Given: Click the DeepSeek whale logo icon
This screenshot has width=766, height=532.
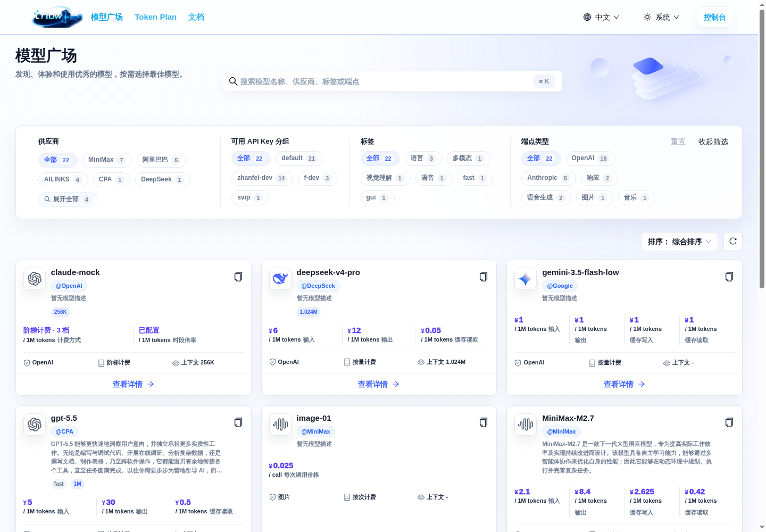Looking at the screenshot, I should point(280,279).
